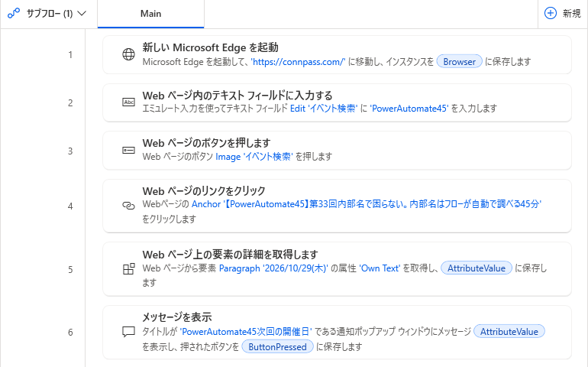Select action Web ページ上の要素の詳細を取得します
The image size is (588, 367).
pos(337,269)
